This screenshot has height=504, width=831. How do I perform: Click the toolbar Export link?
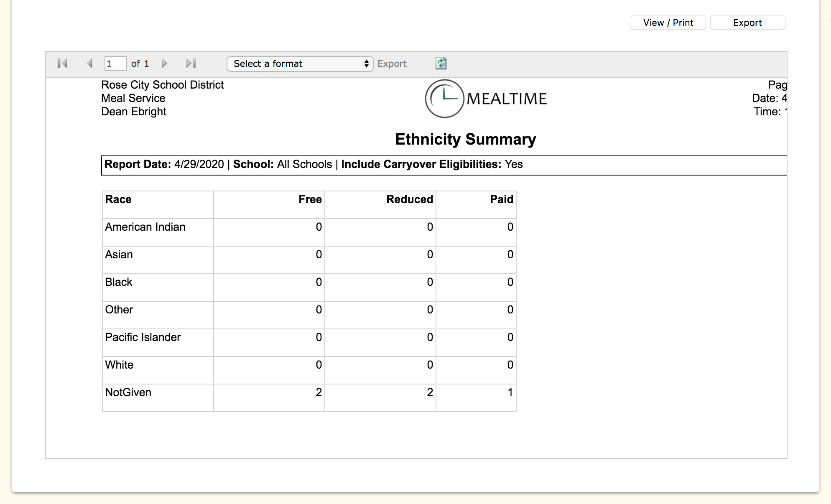click(x=392, y=64)
